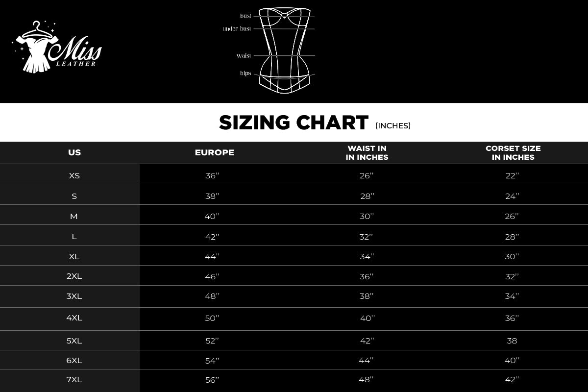Select the M size row label

[x=74, y=216]
